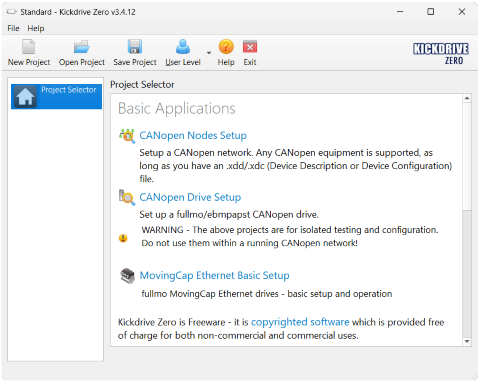Screen dimensions: 480x382
Task: Click the window title bar app icon
Action: click(x=11, y=12)
